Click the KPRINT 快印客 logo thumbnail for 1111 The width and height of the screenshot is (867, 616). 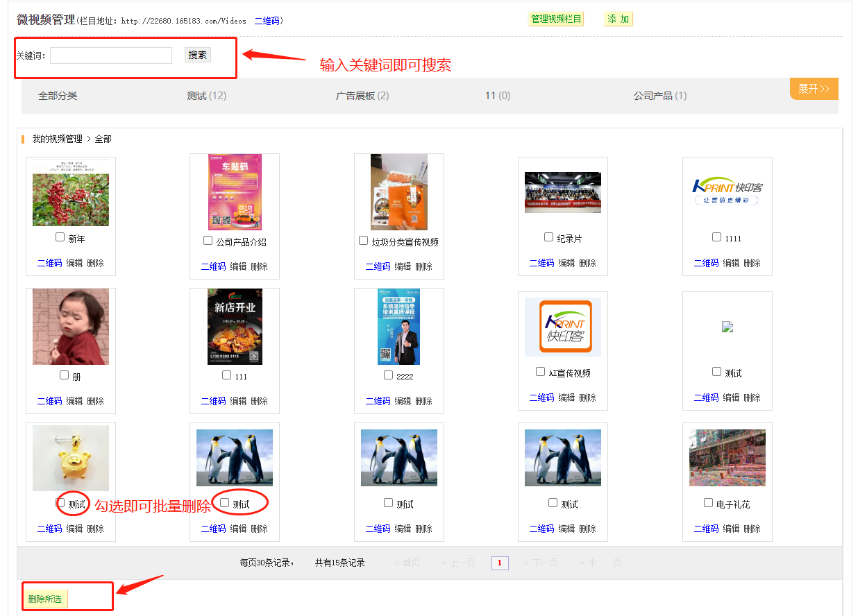(727, 191)
